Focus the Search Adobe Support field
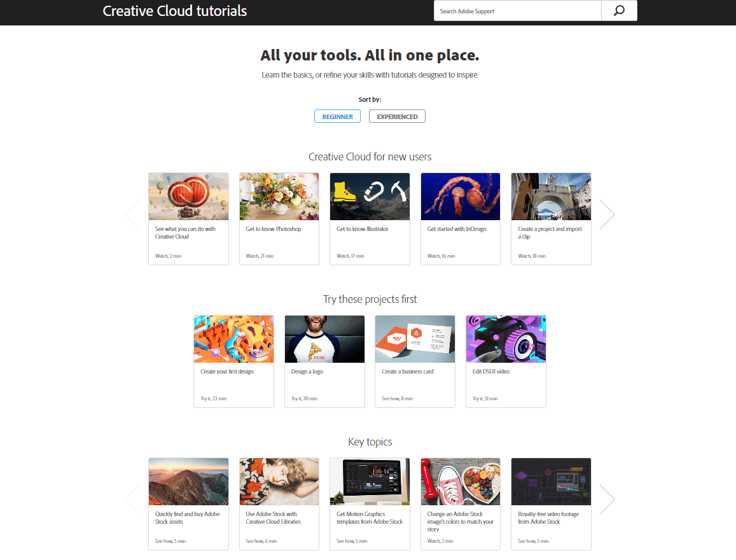The height and width of the screenshot is (560, 736). coord(517,11)
